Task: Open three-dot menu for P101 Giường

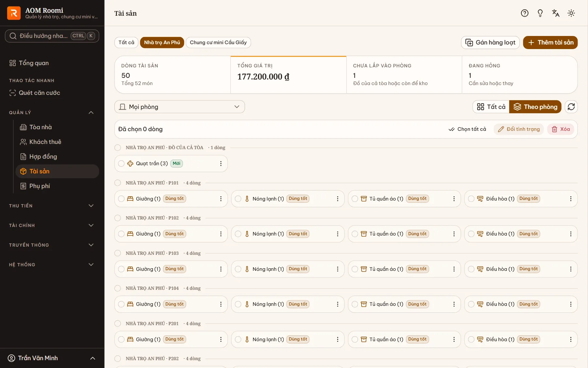Action: (221, 199)
